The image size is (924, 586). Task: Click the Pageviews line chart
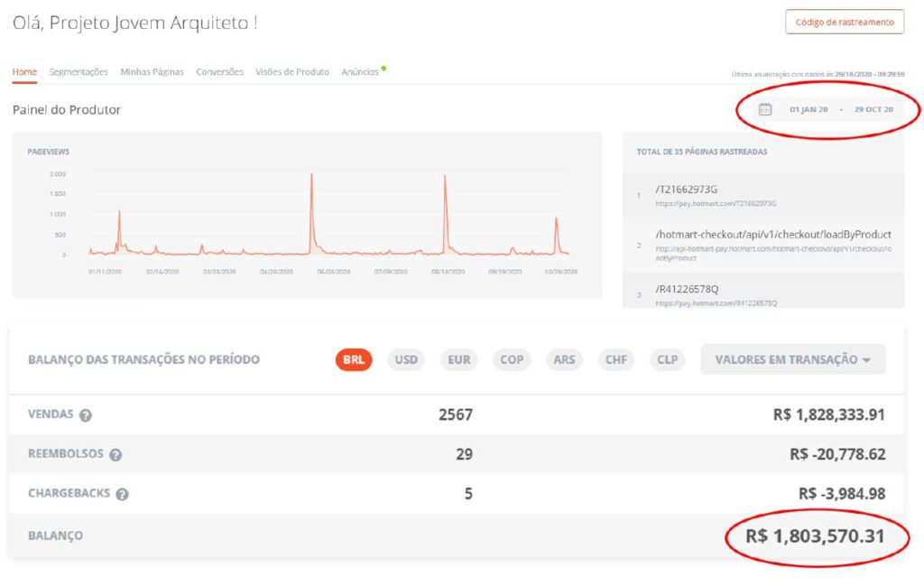(x=328, y=215)
